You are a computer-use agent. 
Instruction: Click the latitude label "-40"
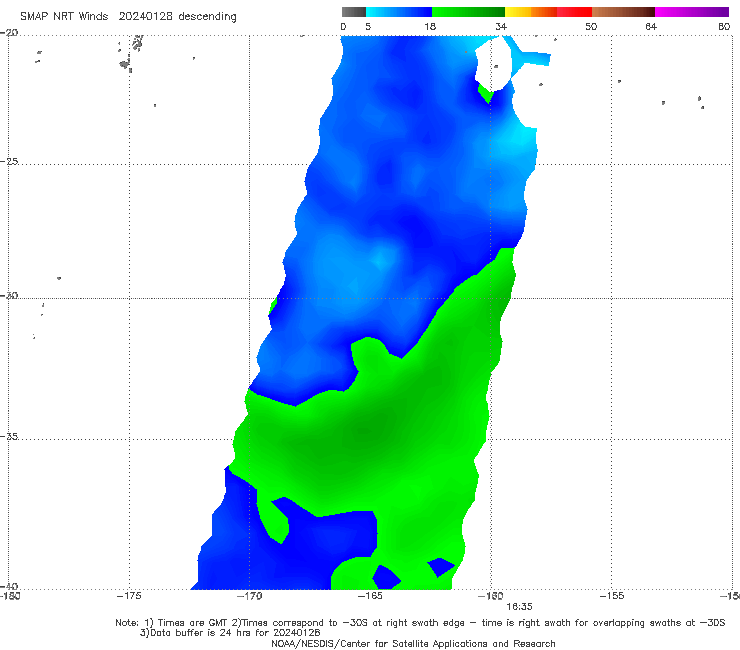tap(9, 586)
